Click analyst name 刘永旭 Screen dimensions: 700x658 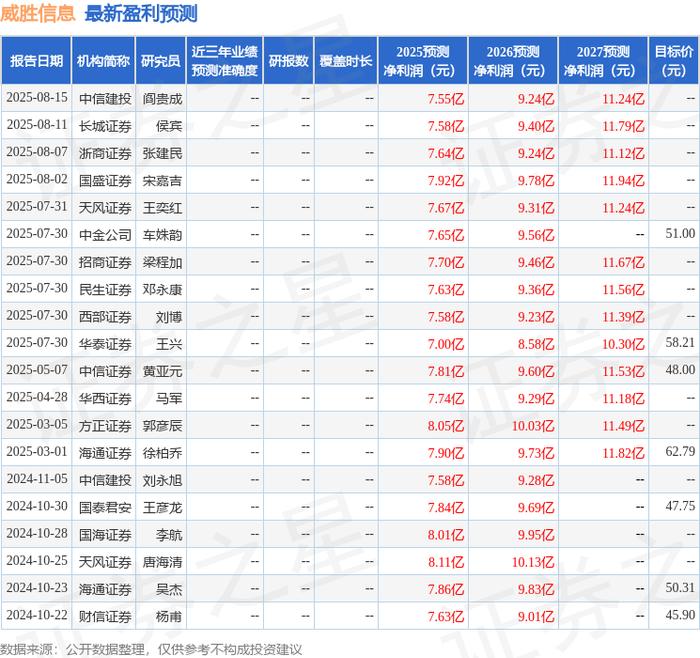pyautogui.click(x=162, y=480)
